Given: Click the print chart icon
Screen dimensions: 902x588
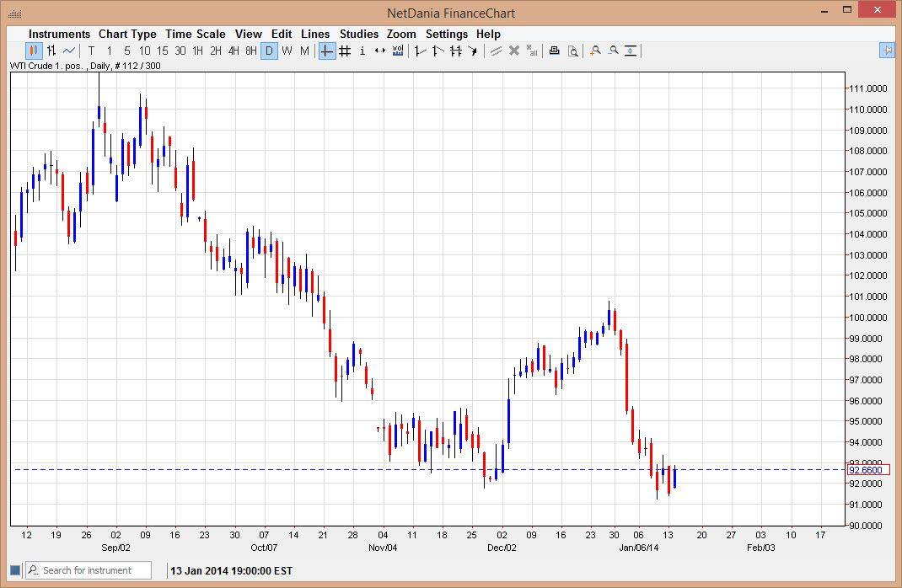Looking at the screenshot, I should 554,51.
